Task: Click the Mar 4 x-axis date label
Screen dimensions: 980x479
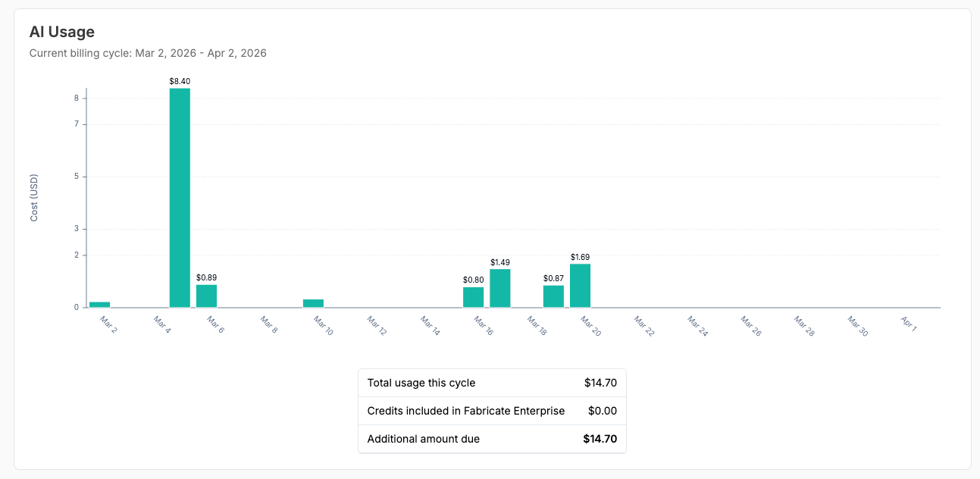Action: 162,326
